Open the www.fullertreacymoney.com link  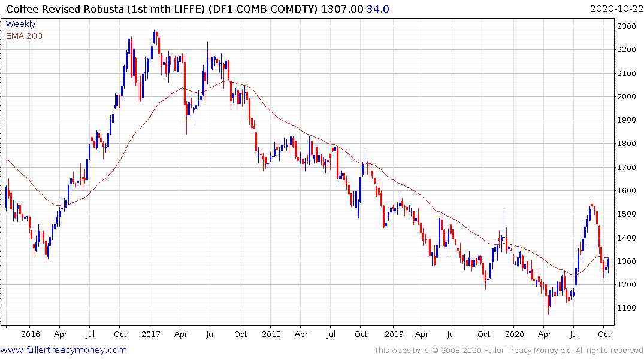click(64, 350)
